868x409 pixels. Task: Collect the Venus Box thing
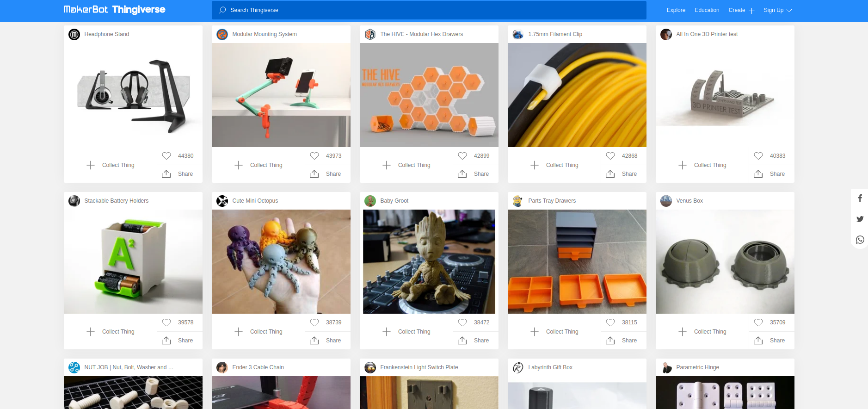click(x=702, y=332)
